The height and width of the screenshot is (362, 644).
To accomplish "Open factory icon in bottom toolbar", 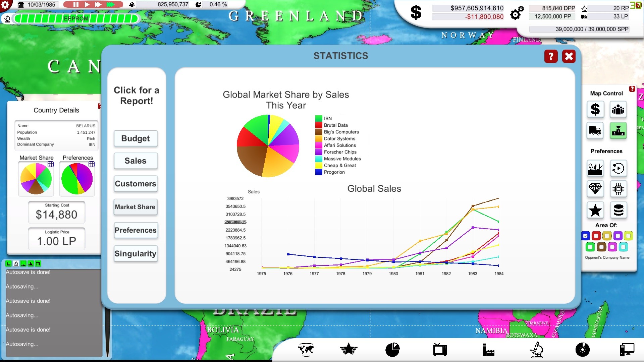I will [x=488, y=350].
